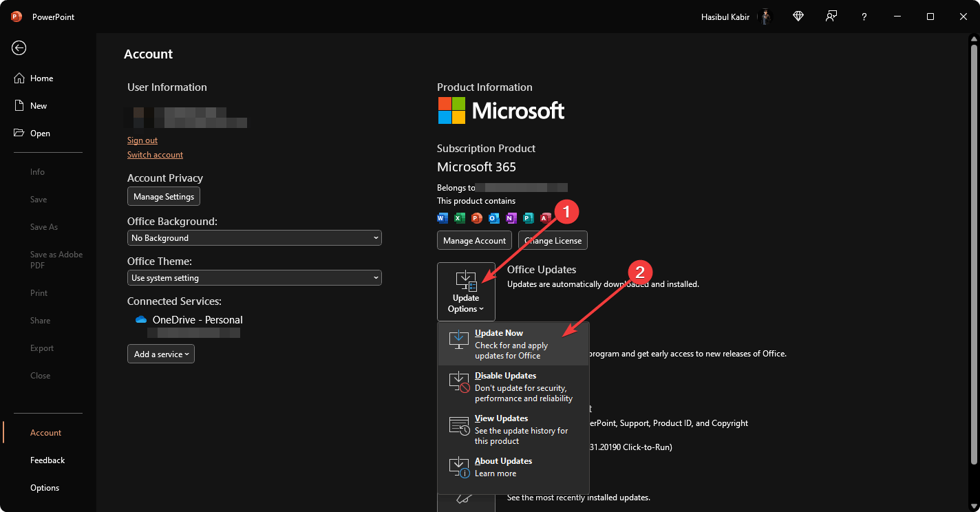Click the Microsoft logo
Screen dimensions: 980x512
pos(501,110)
